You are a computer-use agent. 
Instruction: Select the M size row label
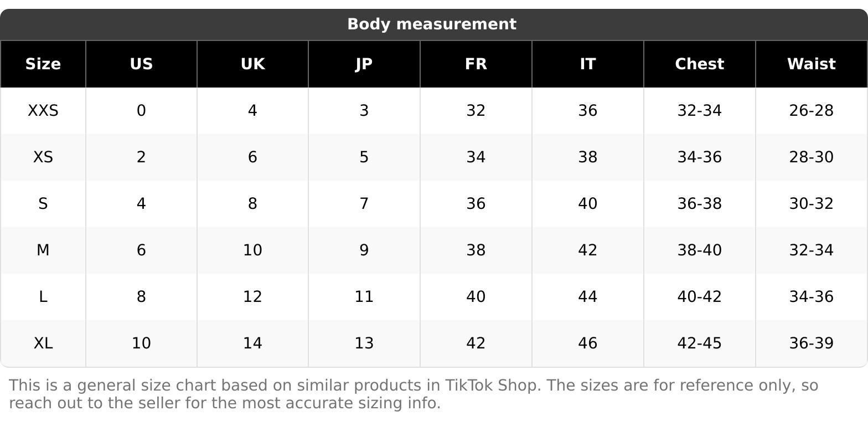point(43,250)
